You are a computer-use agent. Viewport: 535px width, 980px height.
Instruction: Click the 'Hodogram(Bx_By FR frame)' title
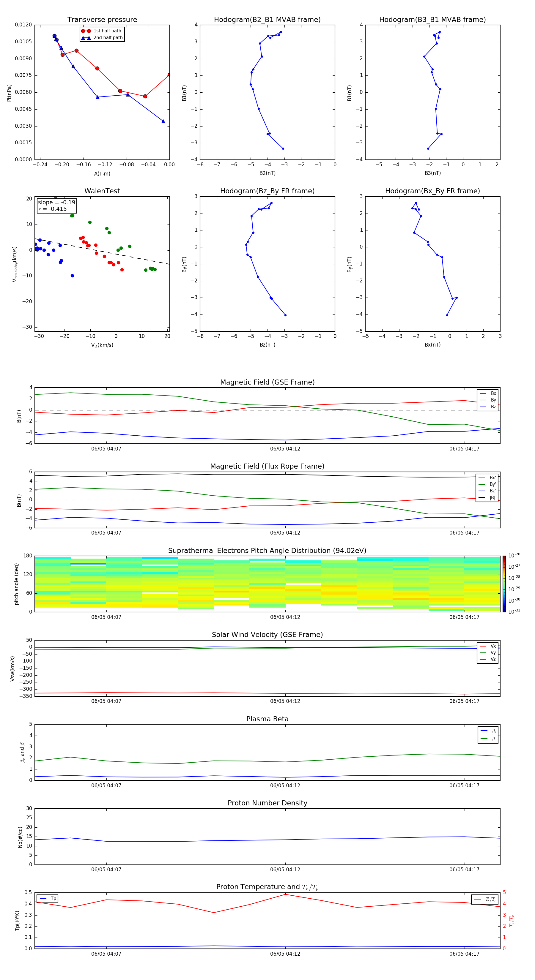432,191
